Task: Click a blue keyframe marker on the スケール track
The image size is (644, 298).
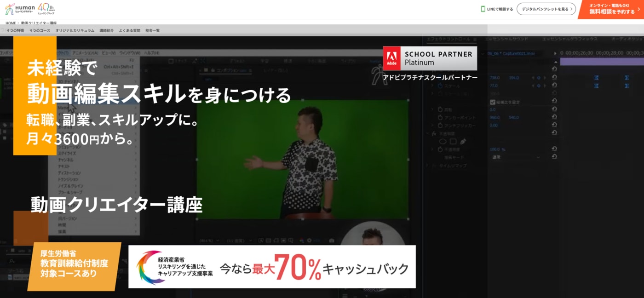Action: pos(597,86)
